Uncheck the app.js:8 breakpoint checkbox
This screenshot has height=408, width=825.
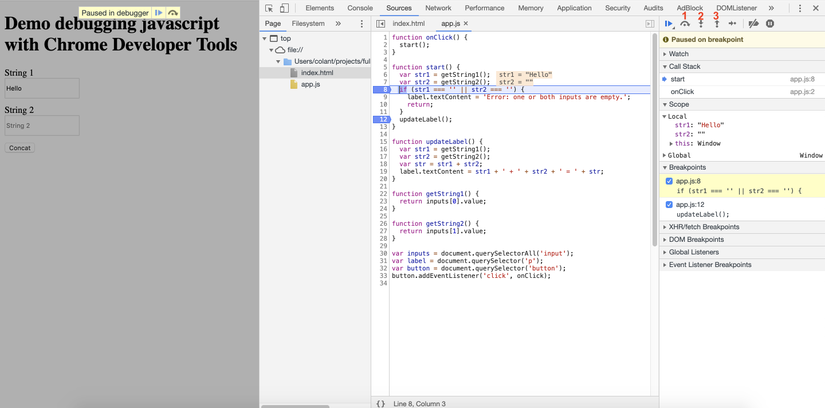669,181
